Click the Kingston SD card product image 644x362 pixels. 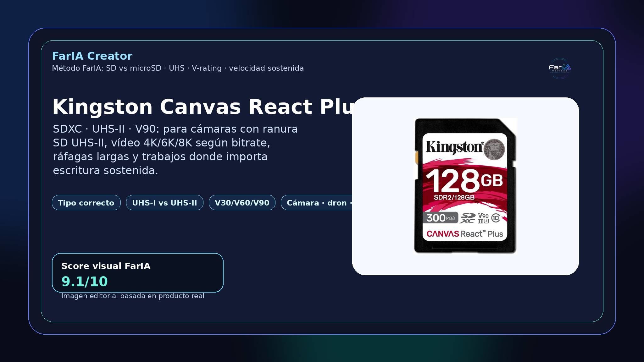465,186
